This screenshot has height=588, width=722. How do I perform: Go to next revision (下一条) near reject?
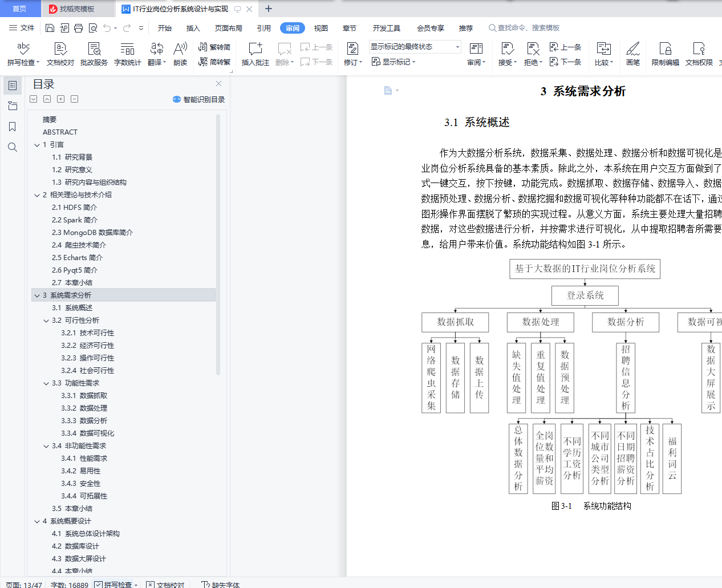565,62
